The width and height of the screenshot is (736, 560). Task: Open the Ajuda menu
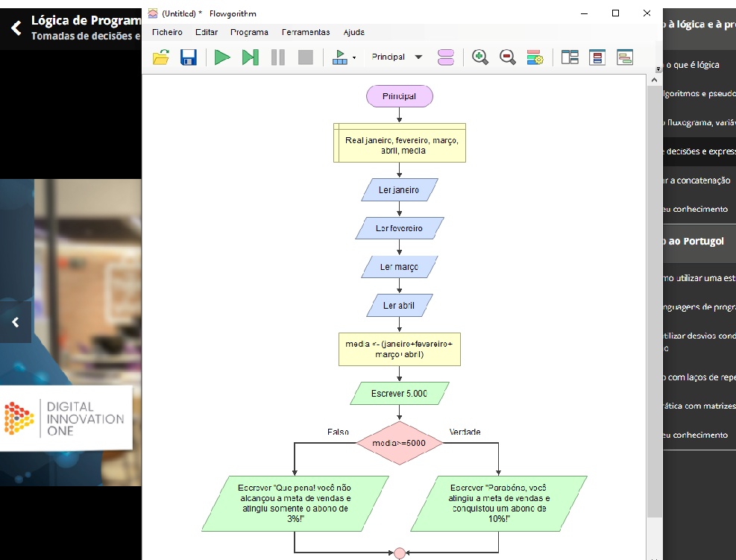coord(354,32)
